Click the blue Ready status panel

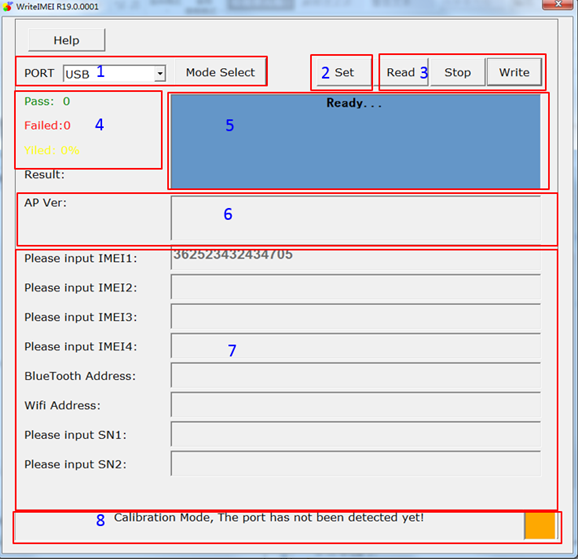click(x=356, y=142)
